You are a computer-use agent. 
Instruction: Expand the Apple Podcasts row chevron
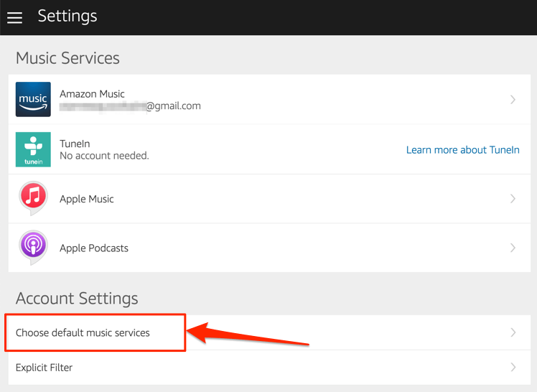(513, 248)
